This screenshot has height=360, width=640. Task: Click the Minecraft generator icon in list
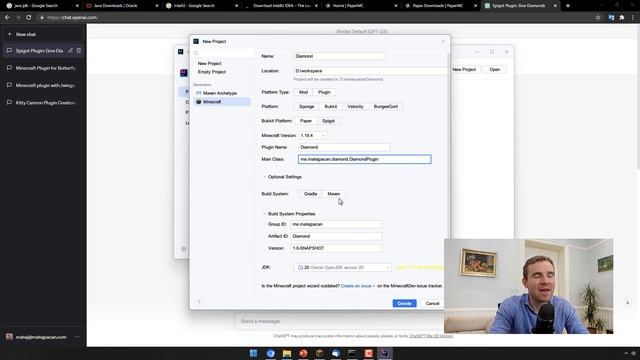199,102
